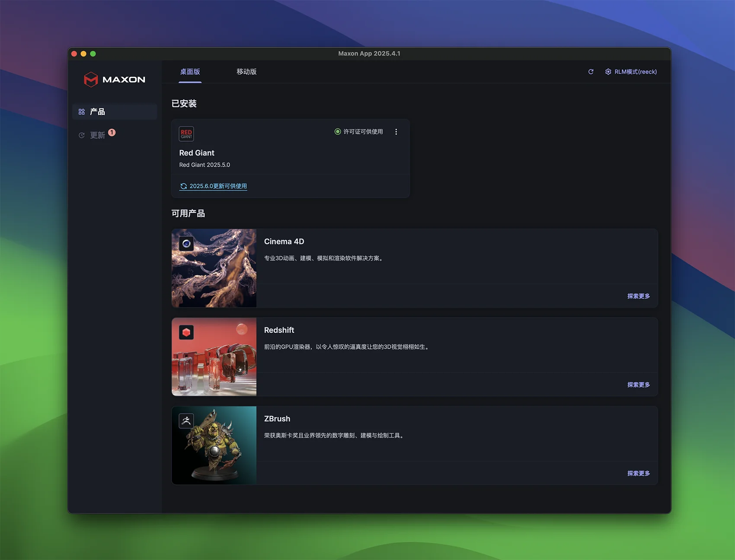Click the 许可证可供使用 status text
Image resolution: width=735 pixels, height=560 pixels.
pyautogui.click(x=363, y=132)
